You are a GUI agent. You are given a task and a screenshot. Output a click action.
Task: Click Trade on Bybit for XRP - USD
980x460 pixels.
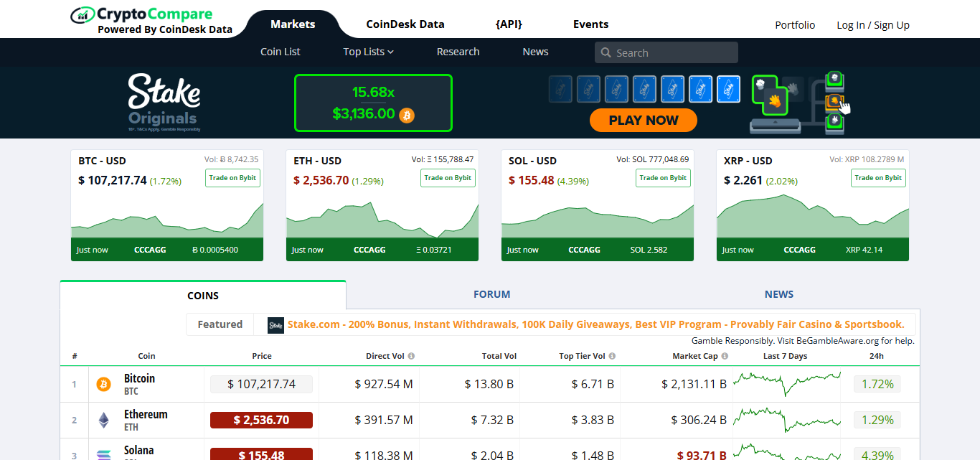click(879, 178)
